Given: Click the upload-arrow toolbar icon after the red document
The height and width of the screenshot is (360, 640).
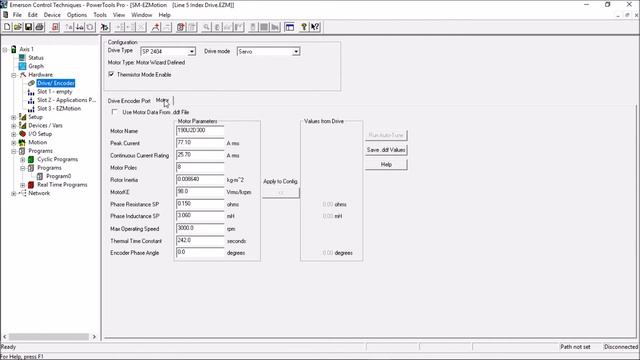Looking at the screenshot, I should (69, 27).
